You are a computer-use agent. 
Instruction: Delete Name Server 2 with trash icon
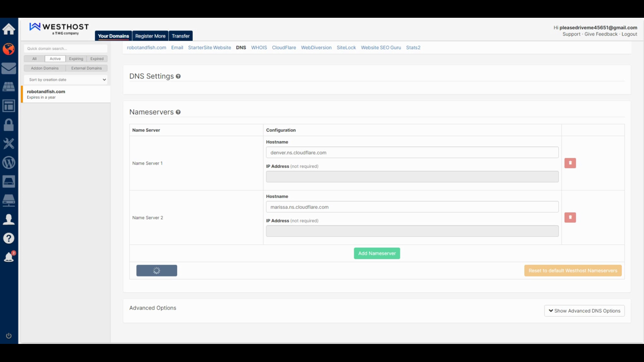570,218
